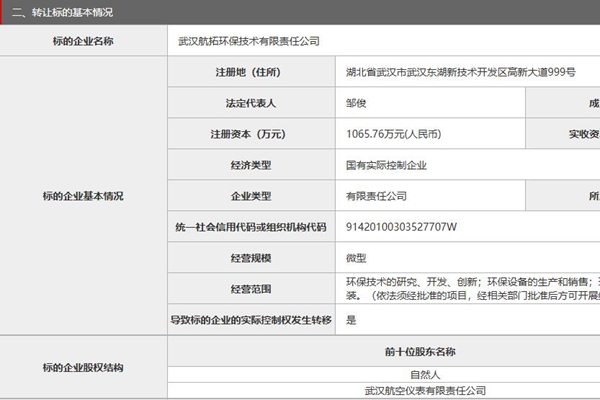Click the 前十位股东名称 column header

pyautogui.click(x=420, y=352)
